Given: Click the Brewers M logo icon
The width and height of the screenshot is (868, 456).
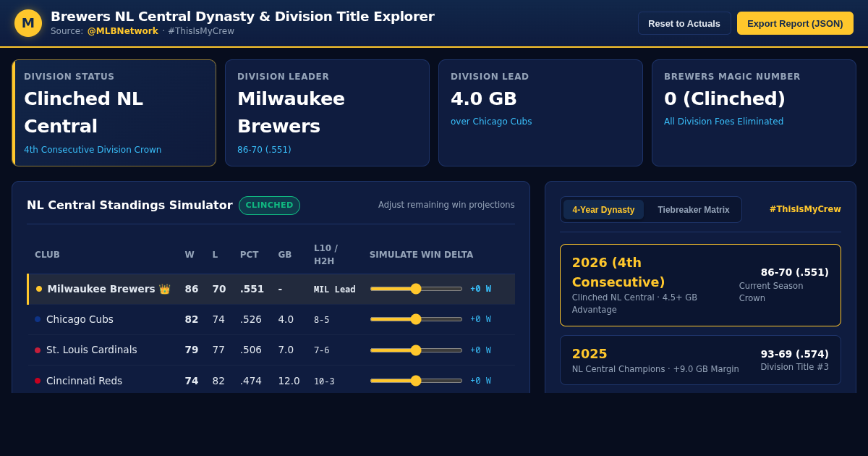Looking at the screenshot, I should click(28, 23).
